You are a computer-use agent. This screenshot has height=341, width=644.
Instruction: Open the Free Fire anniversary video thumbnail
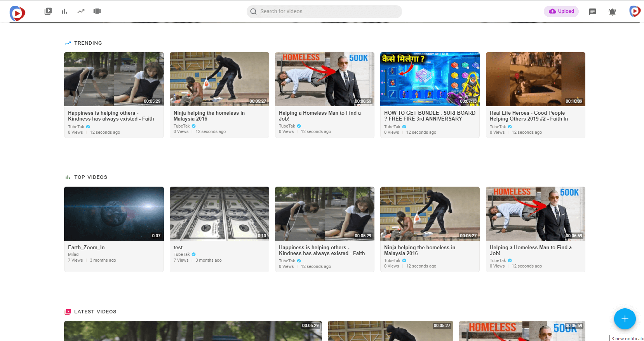430,79
